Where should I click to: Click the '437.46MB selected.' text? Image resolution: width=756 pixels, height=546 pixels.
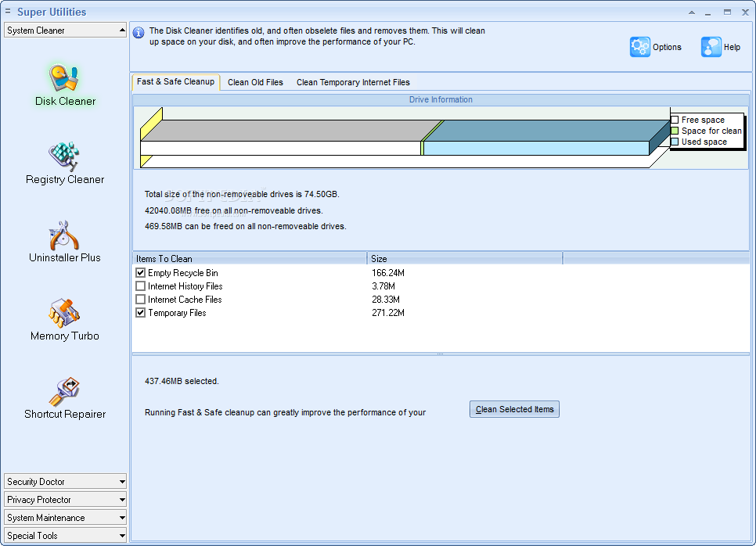pyautogui.click(x=182, y=381)
